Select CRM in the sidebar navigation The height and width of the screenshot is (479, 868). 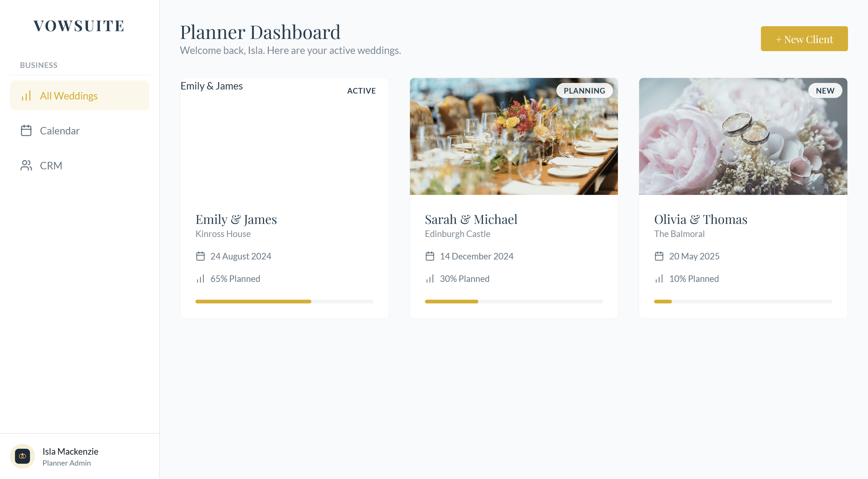tap(51, 165)
